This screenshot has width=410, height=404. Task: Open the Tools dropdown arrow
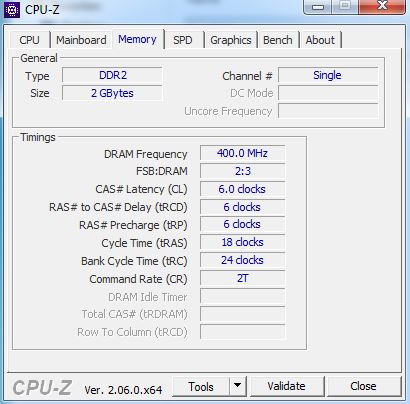(x=238, y=386)
